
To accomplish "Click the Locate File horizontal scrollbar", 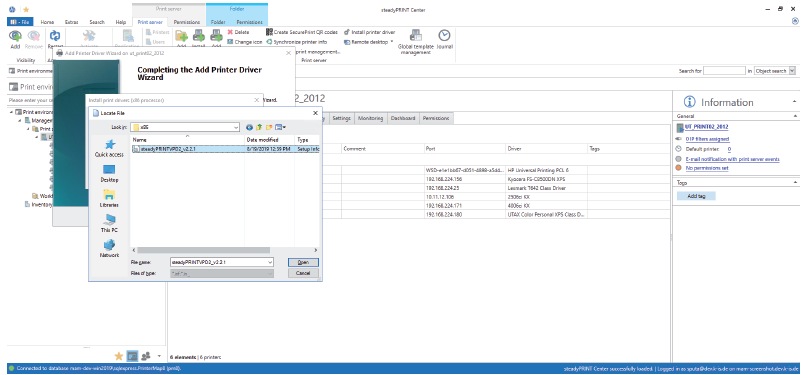I will tap(203, 250).
